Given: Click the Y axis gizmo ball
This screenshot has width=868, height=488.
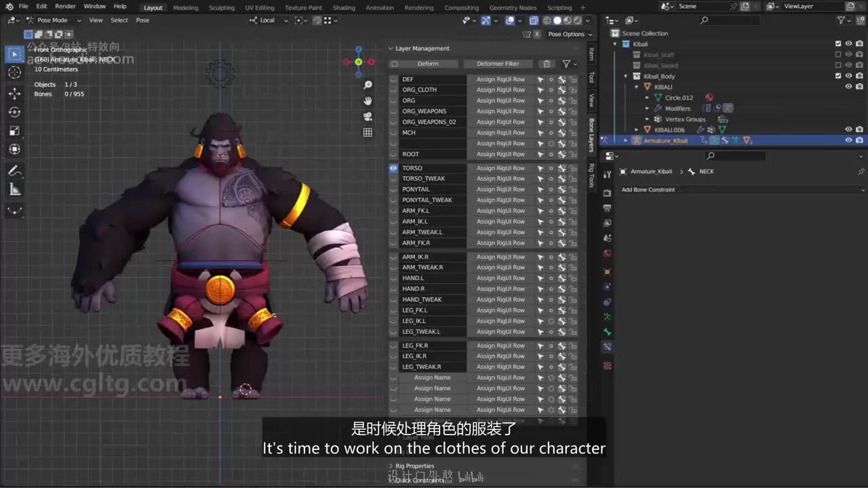Looking at the screenshot, I should [x=359, y=62].
